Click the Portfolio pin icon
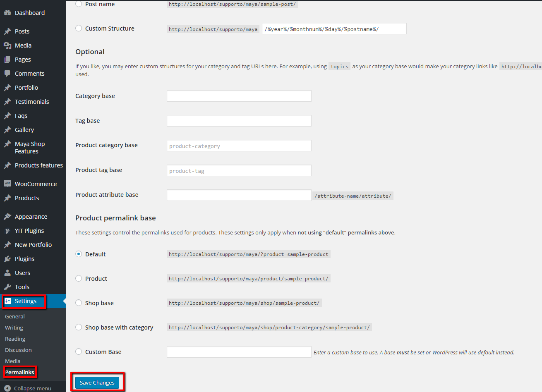542x392 pixels. (7, 88)
